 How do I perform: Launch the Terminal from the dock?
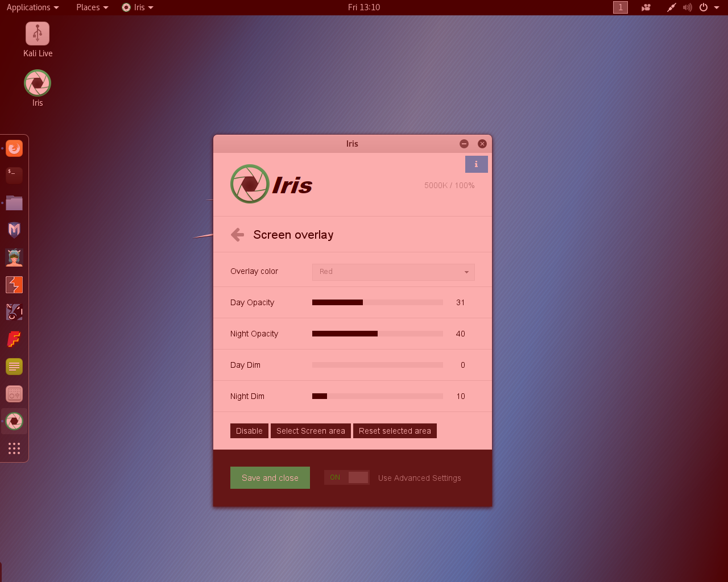pyautogui.click(x=14, y=175)
